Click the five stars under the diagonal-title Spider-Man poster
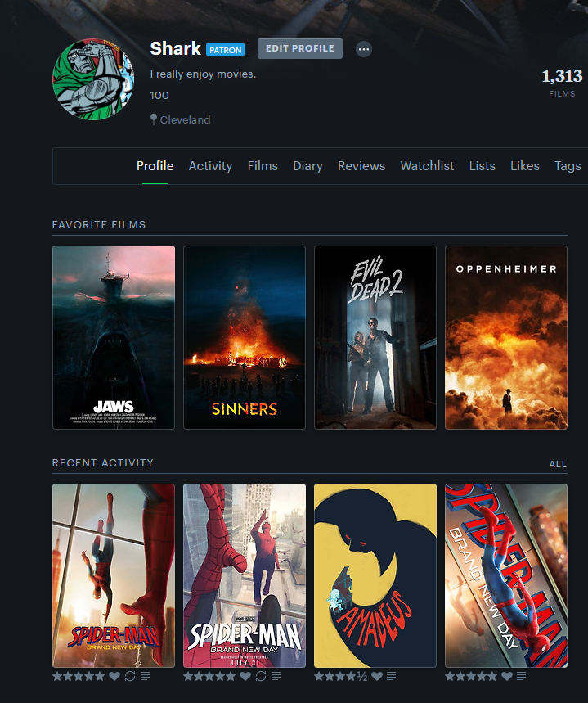This screenshot has height=703, width=588. pyautogui.click(x=471, y=676)
